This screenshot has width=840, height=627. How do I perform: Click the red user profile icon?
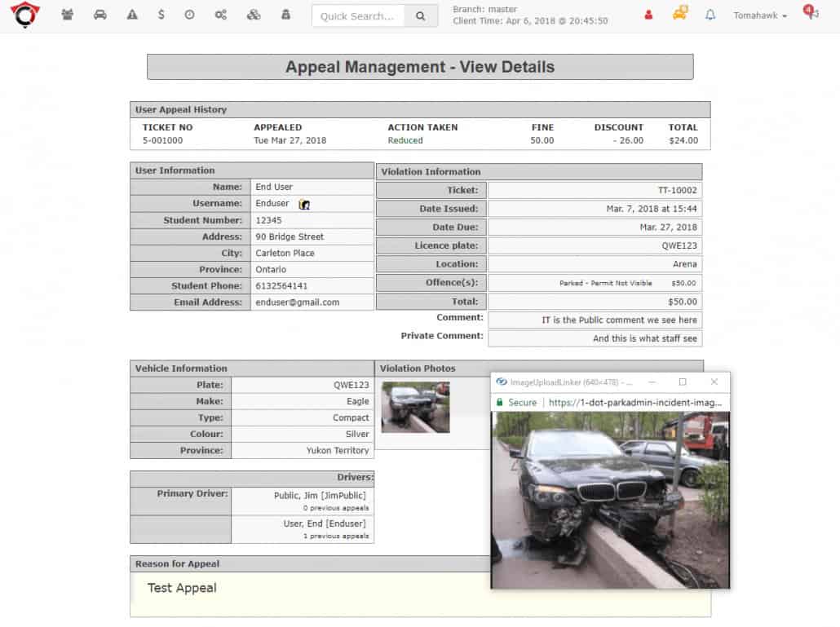coord(648,15)
